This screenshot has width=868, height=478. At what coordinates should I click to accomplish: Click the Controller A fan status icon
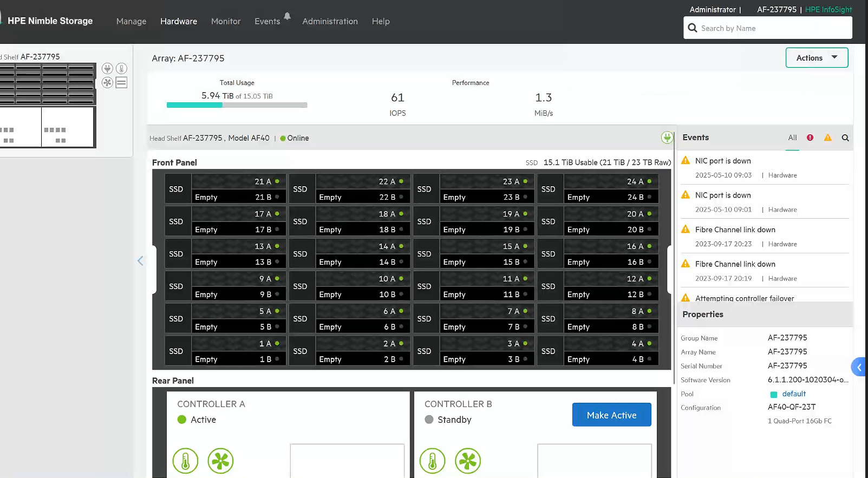(220, 461)
